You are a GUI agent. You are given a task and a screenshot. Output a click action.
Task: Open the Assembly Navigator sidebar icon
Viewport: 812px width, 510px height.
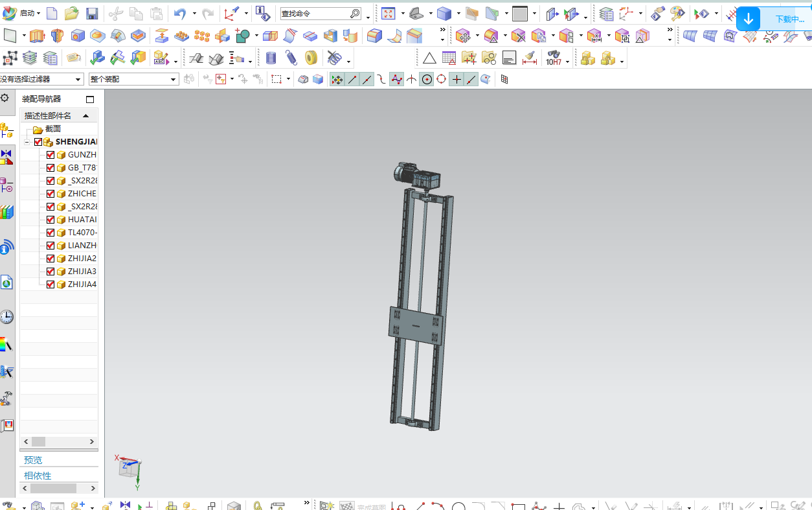(6, 131)
